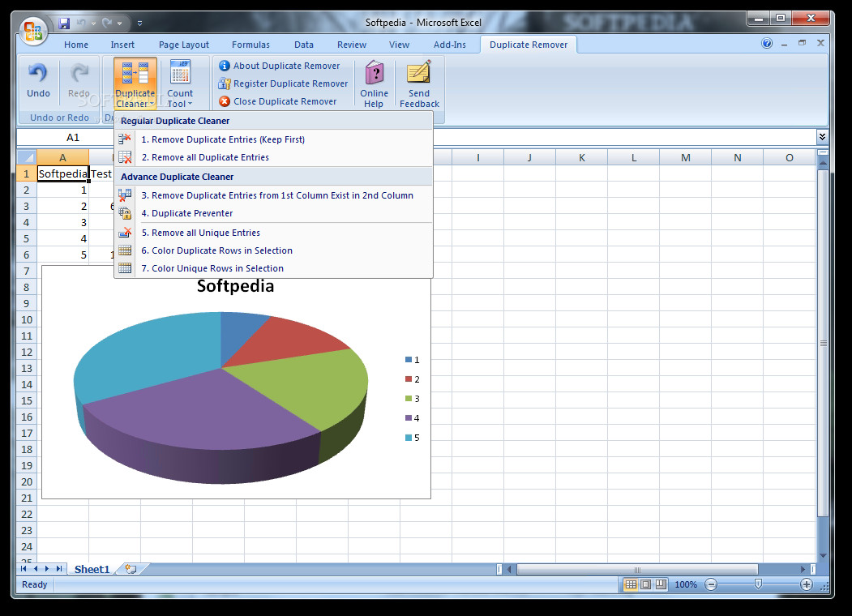Click the Office button orb
Viewport: 852px width, 616px height.
pos(33,31)
